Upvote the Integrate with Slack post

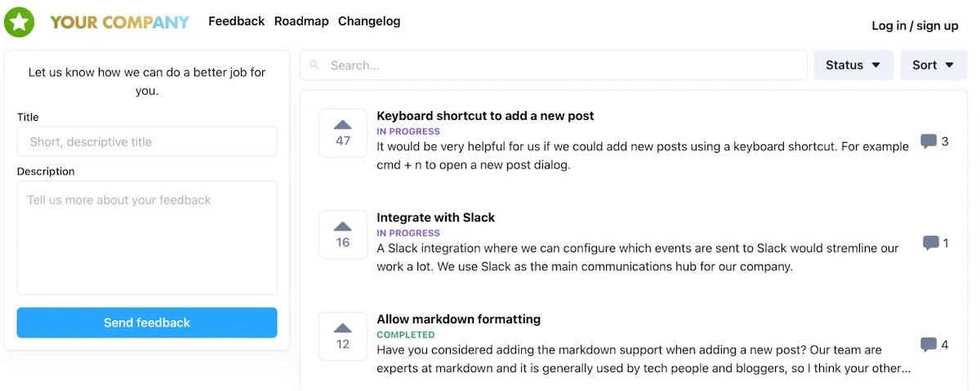pos(343,234)
